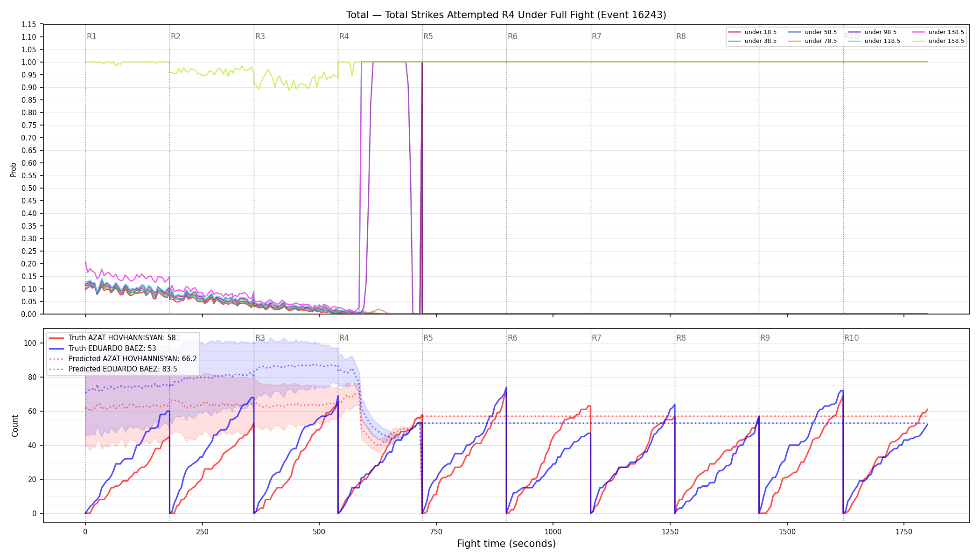Click the 'under 38.5' legend entry
This screenshot has height=560, width=980.
coord(753,41)
